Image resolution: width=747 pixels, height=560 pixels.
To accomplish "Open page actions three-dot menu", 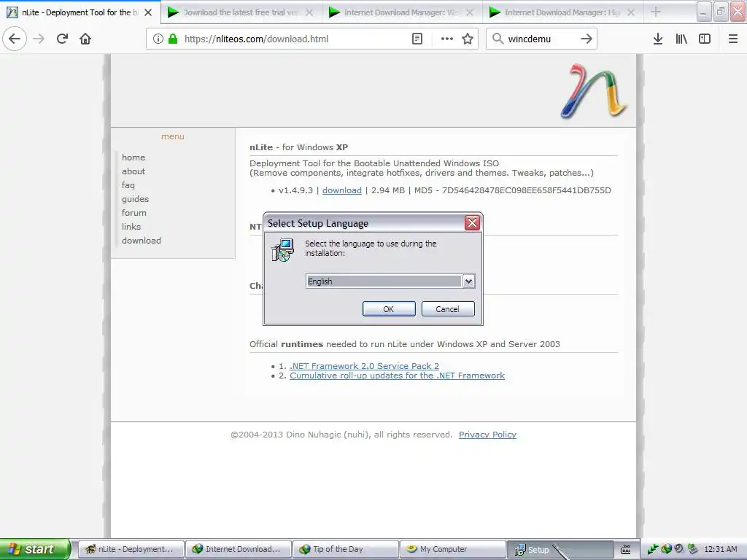I will [x=447, y=39].
